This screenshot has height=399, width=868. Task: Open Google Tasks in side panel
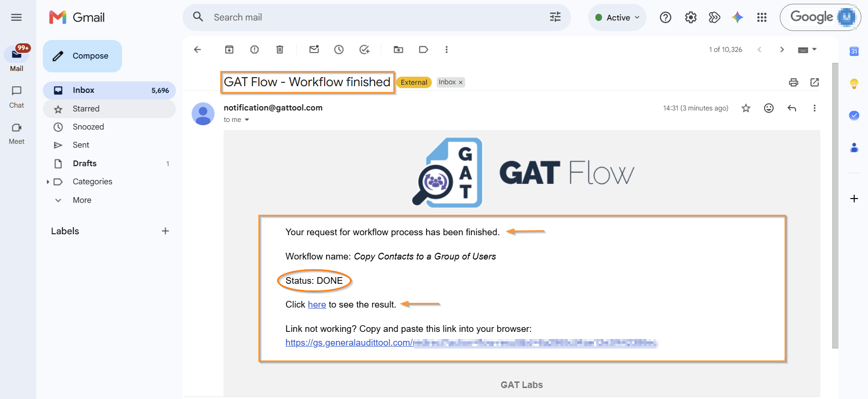pyautogui.click(x=854, y=115)
